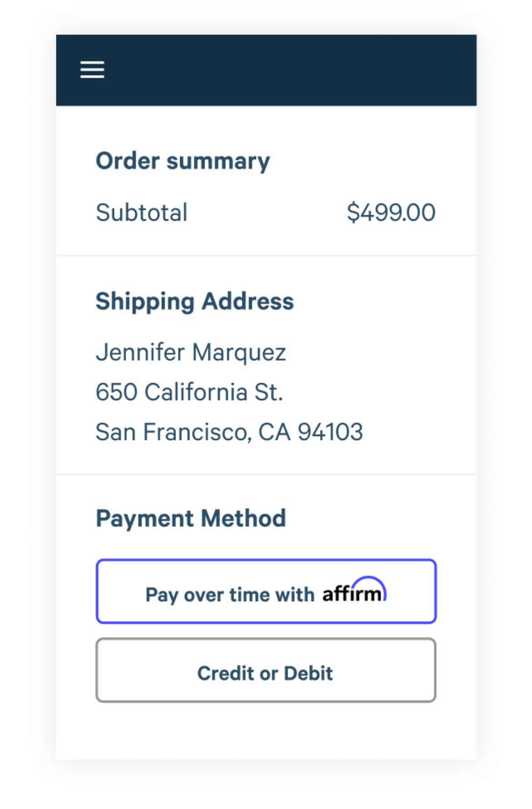
Task: Click the city name San Francisco
Action: [x=173, y=432]
